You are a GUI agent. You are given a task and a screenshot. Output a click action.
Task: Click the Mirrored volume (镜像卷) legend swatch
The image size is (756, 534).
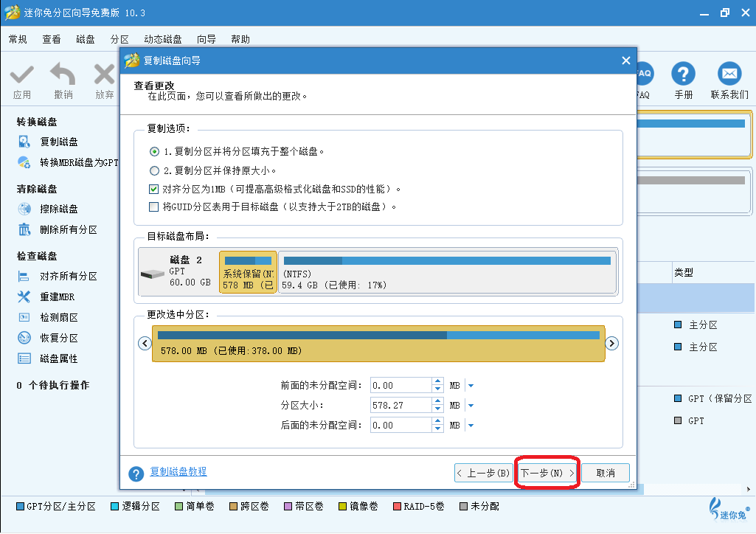tap(342, 507)
